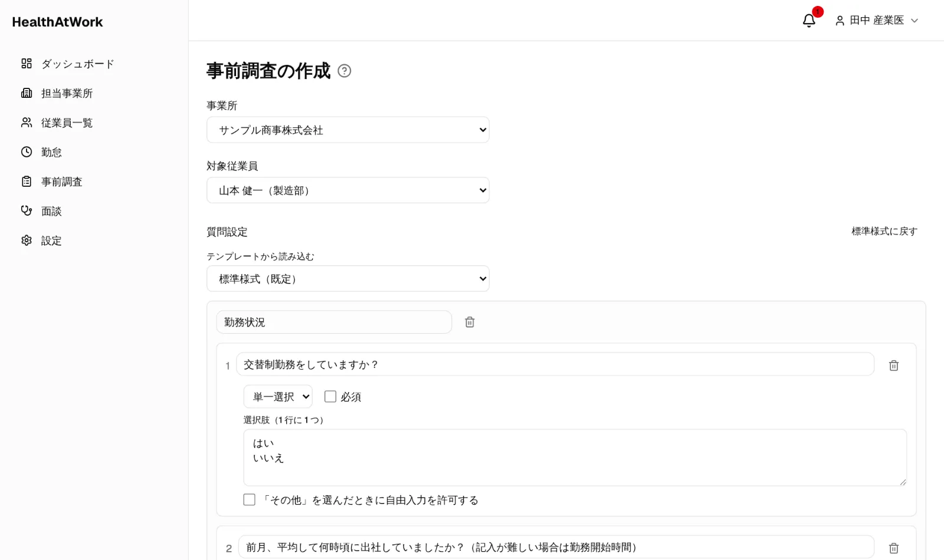Image resolution: width=944 pixels, height=560 pixels.
Task: Click the user profile icon next to 田中 産業医
Action: pos(840,21)
